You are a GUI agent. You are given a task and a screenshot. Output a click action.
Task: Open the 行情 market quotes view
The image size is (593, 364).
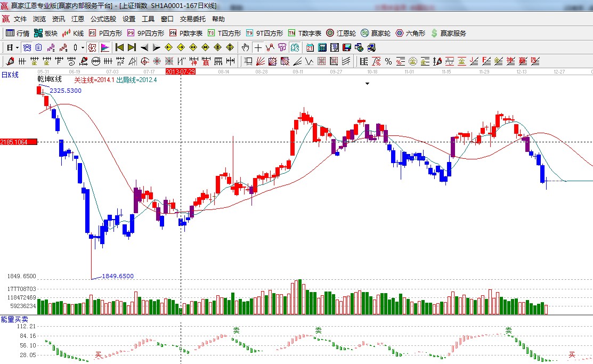click(18, 33)
